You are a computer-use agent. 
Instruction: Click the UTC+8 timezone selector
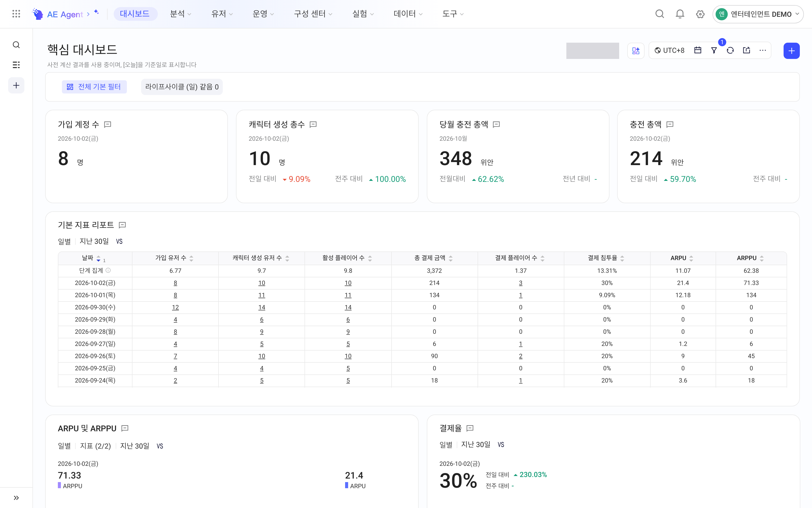click(669, 50)
